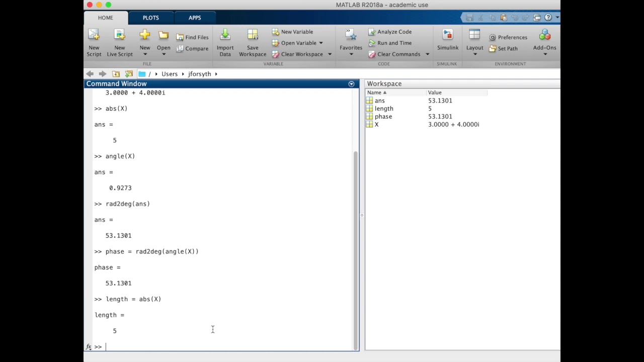This screenshot has width=644, height=362.
Task: Open the Help question mark icon
Action: pyautogui.click(x=548, y=18)
